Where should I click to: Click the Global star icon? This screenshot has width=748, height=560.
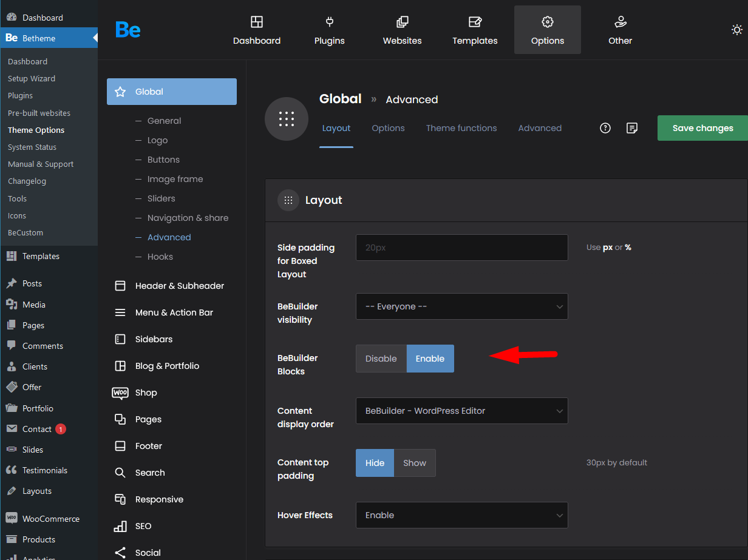pos(120,92)
